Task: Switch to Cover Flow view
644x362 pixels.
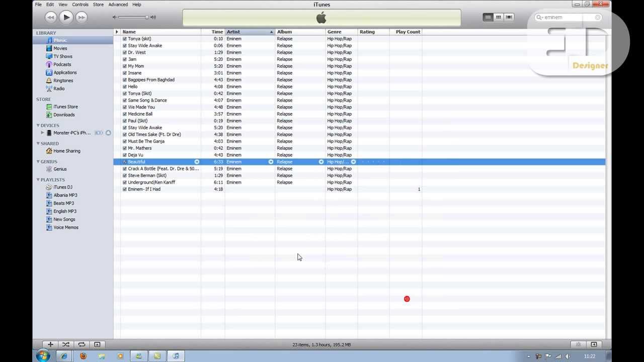Action: [509, 17]
